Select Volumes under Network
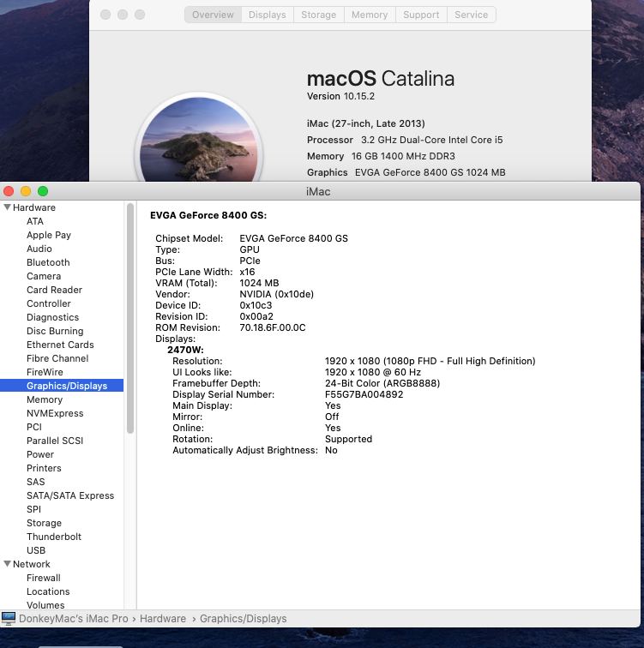 coord(46,605)
